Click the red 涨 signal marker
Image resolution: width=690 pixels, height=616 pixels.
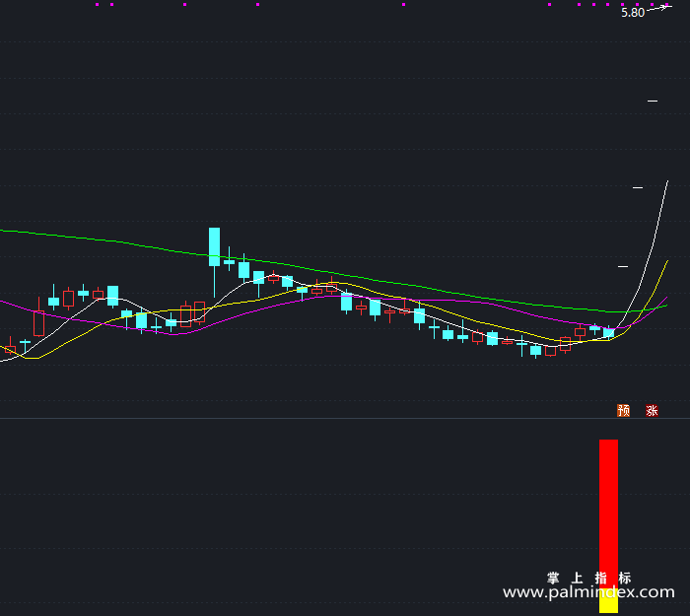coord(652,411)
